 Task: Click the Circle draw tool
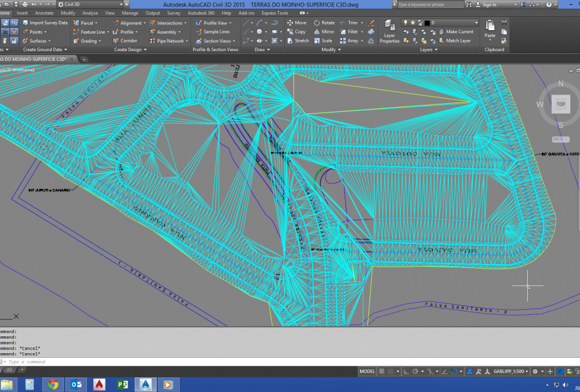coord(259,32)
